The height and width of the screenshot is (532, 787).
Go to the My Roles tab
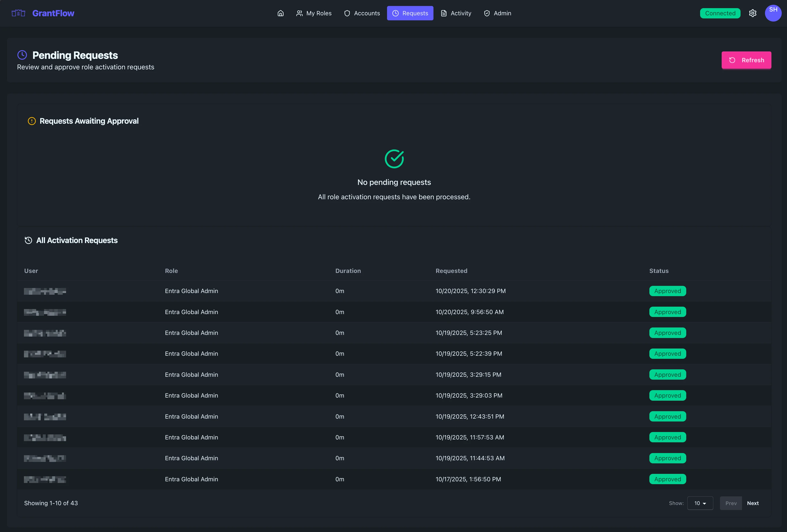click(314, 13)
